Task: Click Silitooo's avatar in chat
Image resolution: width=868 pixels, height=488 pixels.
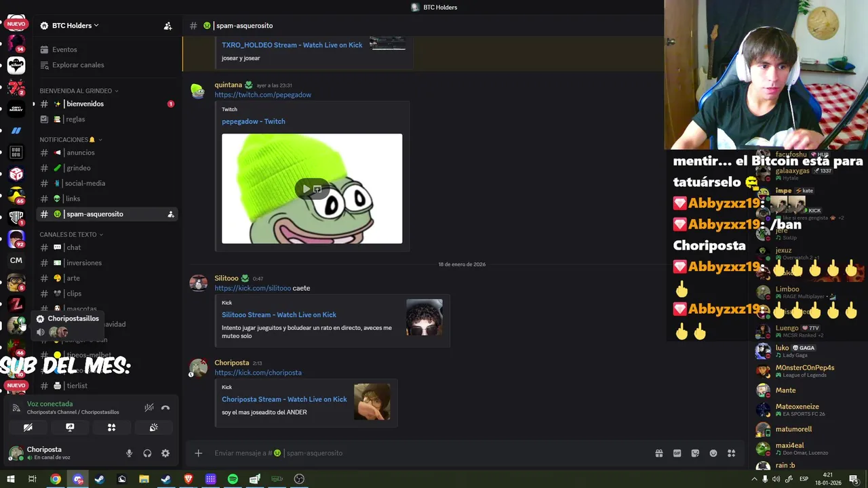Action: point(199,283)
